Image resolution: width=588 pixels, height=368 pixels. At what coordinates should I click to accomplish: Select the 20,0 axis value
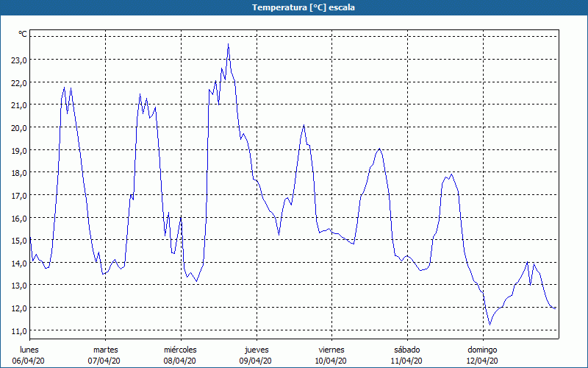19,127
